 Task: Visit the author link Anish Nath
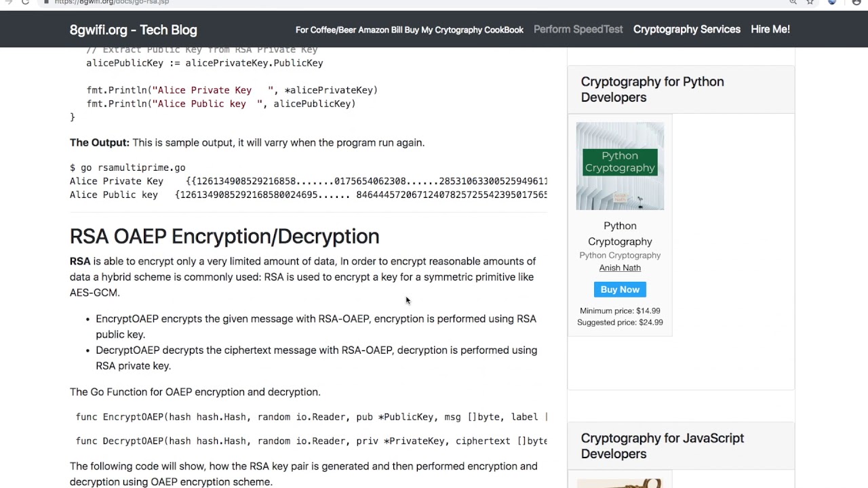tap(620, 268)
